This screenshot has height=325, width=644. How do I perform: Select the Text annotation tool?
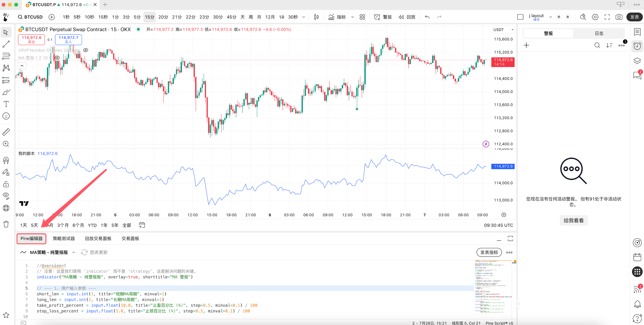pos(6,104)
